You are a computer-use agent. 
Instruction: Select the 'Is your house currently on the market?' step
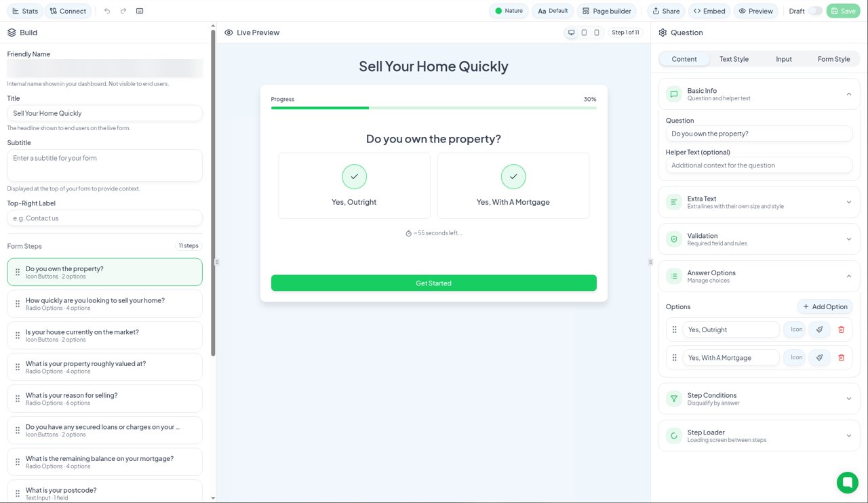pos(104,336)
